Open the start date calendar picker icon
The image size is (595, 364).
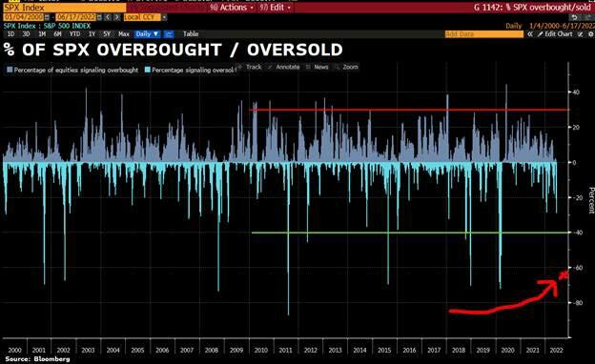click(x=47, y=17)
